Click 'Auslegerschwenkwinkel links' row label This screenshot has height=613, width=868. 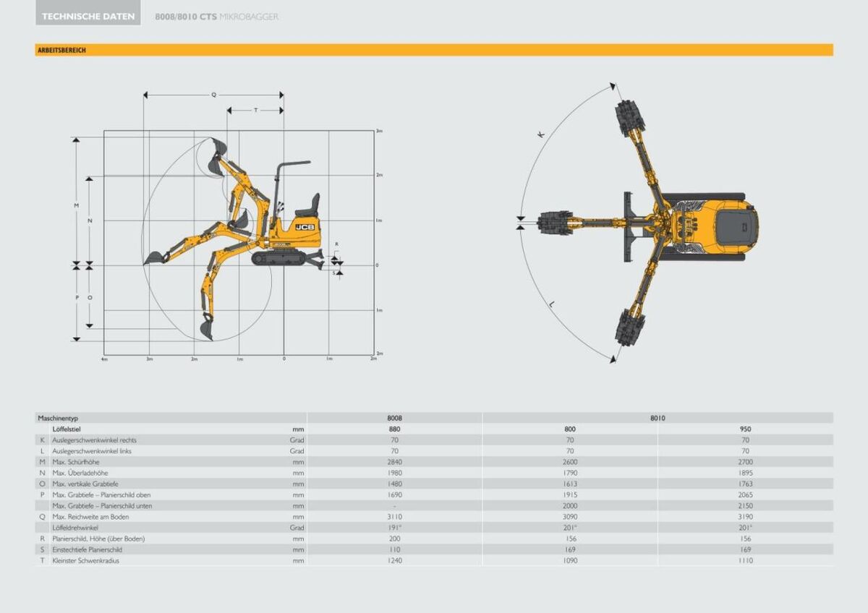click(x=92, y=451)
